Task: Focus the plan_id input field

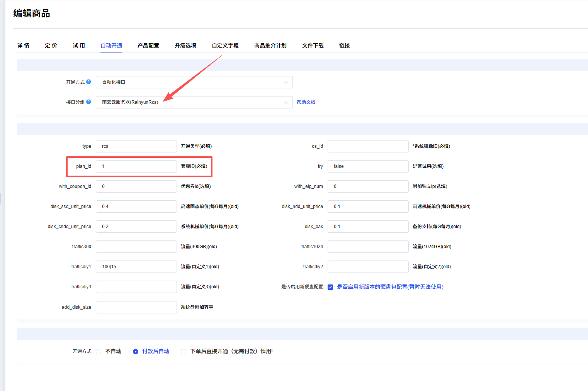Action: (x=136, y=166)
